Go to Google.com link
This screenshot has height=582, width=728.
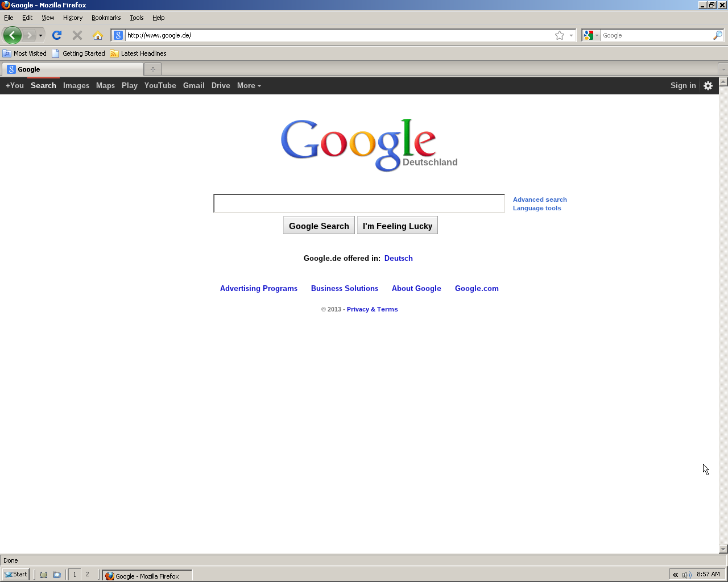pyautogui.click(x=477, y=288)
